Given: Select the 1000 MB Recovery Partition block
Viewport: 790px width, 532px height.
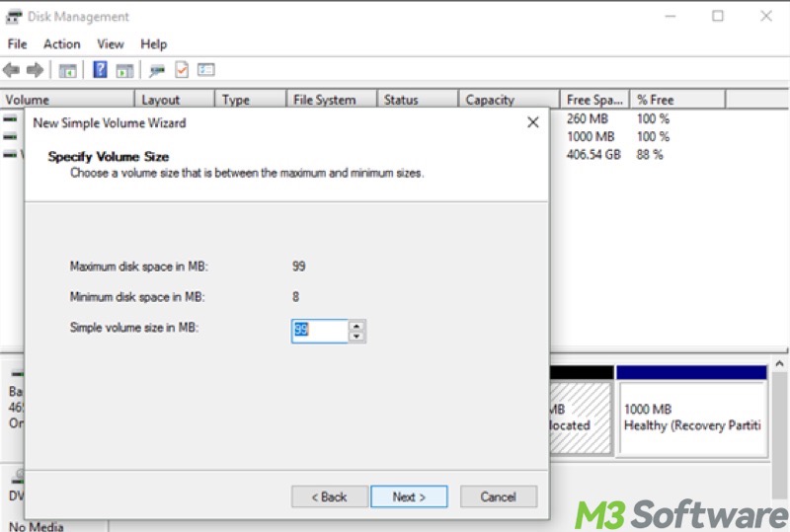Looking at the screenshot, I should pos(691,418).
